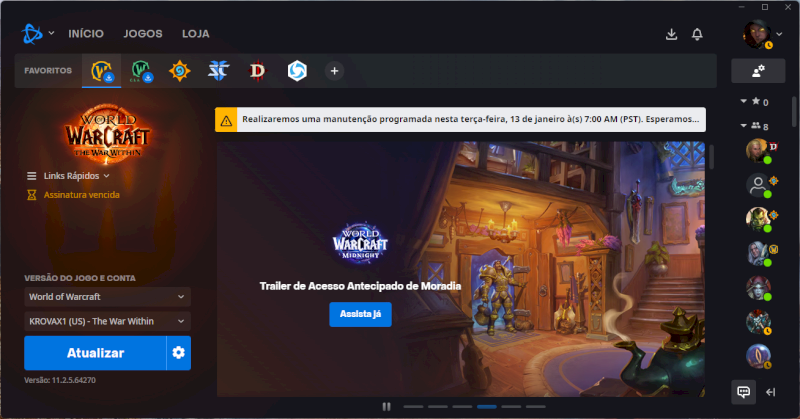800x419 pixels.
Task: Open the last friend avatar with purple orb
Action: (758, 357)
